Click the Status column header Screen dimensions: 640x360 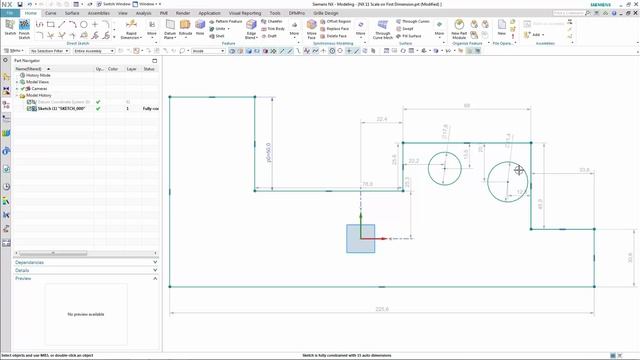click(x=149, y=69)
